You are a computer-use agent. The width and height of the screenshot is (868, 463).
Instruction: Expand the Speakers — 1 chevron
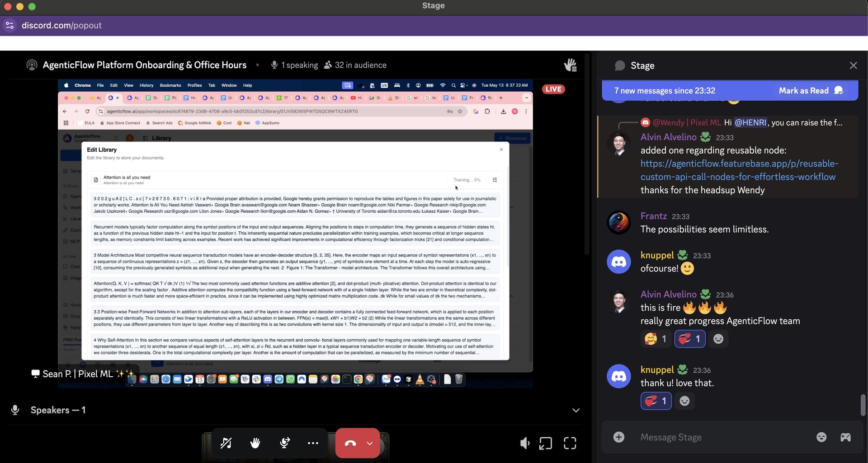coord(576,410)
